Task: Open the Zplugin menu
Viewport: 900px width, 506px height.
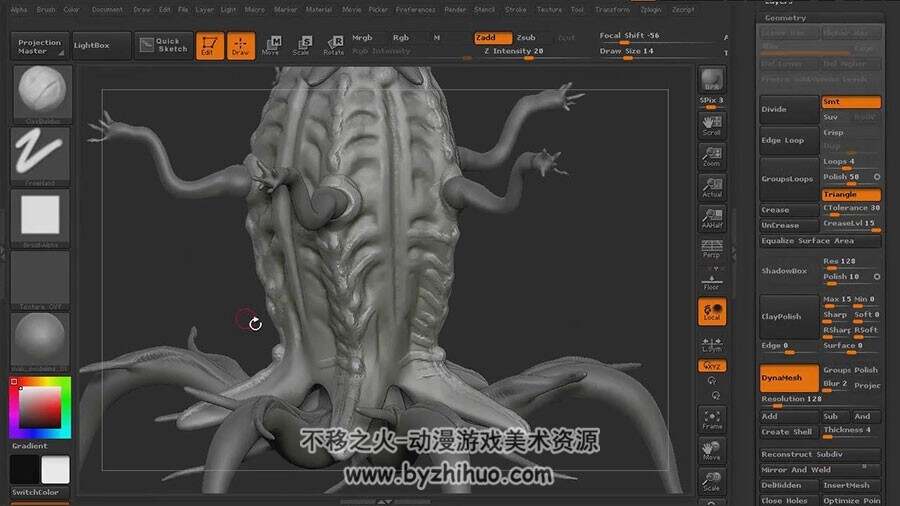Action: point(650,10)
